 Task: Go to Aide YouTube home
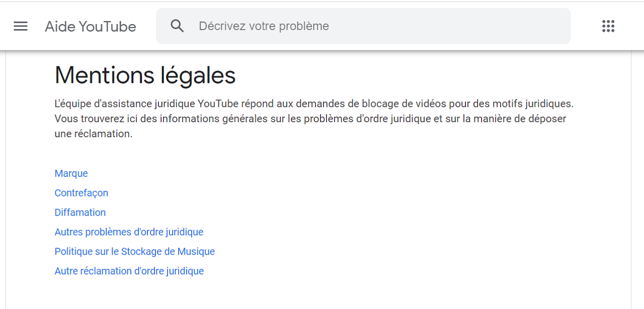[91, 27]
